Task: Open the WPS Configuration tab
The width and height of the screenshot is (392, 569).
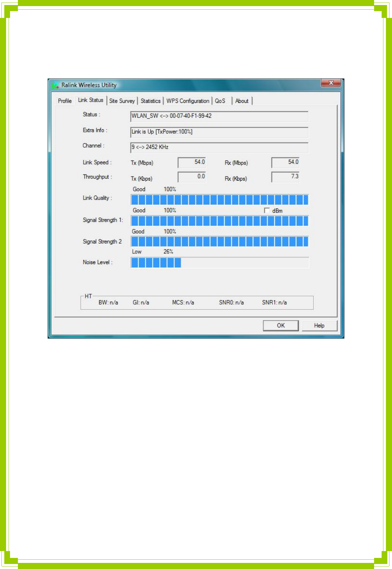Action: [x=188, y=101]
